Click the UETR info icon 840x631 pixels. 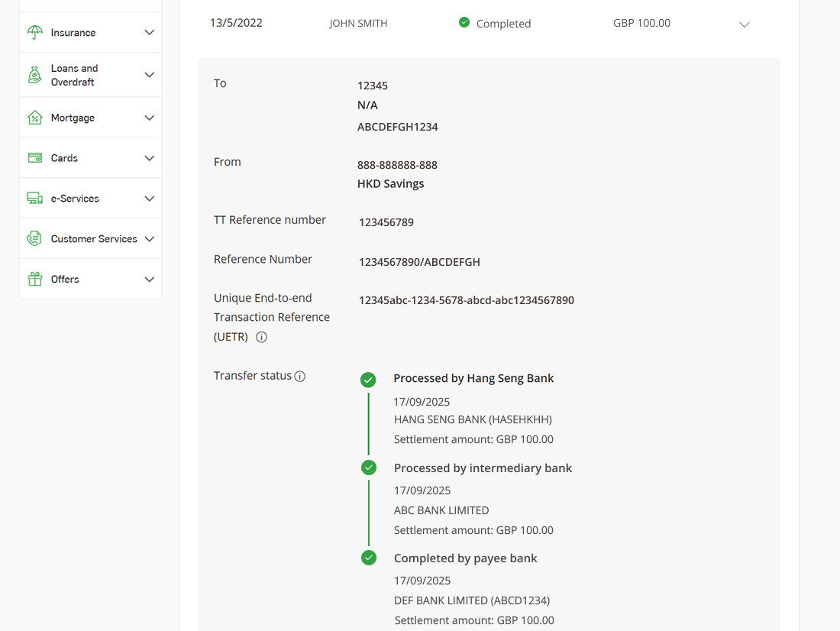click(x=262, y=337)
